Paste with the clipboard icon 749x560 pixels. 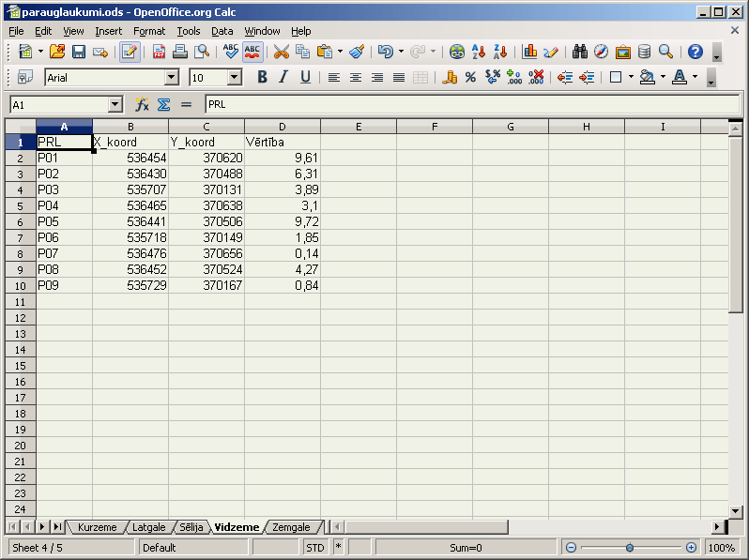[325, 52]
